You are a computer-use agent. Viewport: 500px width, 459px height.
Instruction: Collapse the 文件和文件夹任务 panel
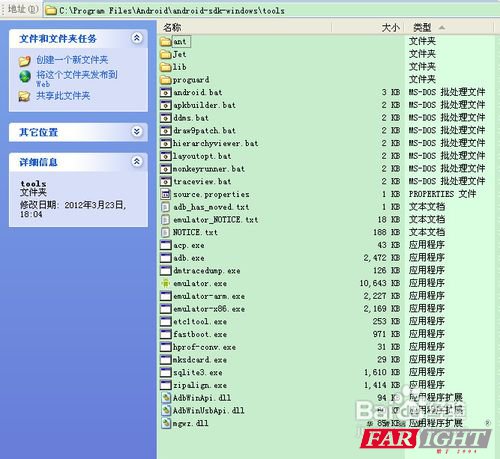click(137, 38)
